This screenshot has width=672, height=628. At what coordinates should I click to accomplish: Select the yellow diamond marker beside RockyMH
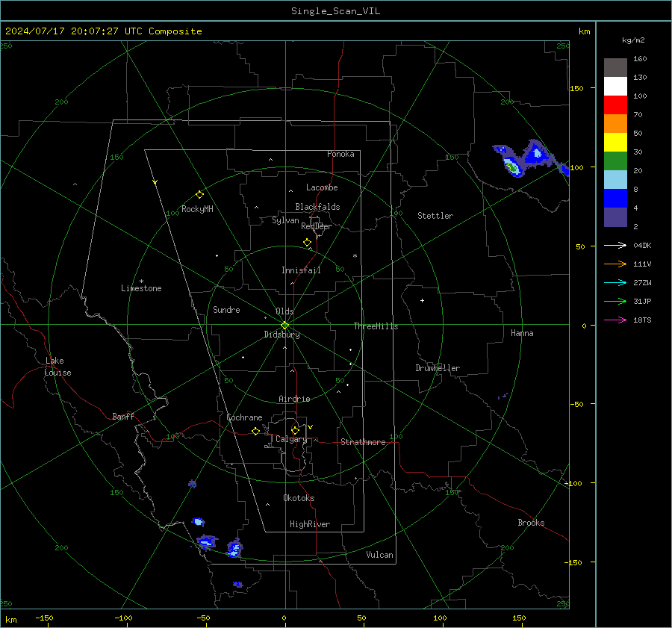pos(199,195)
